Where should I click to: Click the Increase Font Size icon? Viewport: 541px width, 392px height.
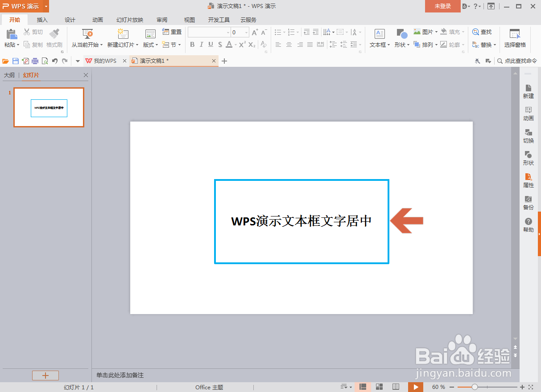[x=255, y=32]
